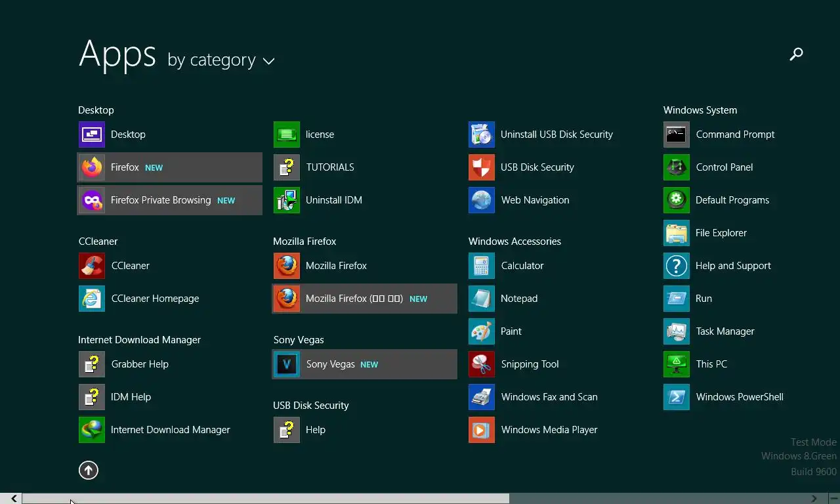Open Help and Support question icon

coord(677,266)
